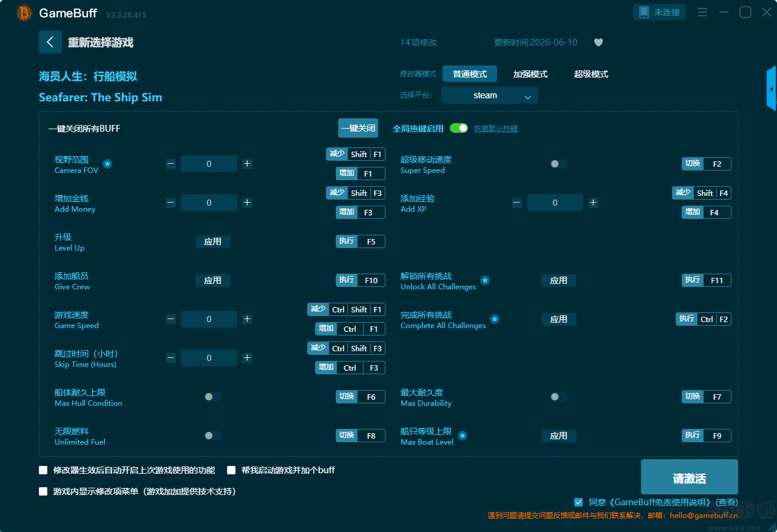
Task: Click star icon beside Complete All Challenges
Action: [x=495, y=319]
